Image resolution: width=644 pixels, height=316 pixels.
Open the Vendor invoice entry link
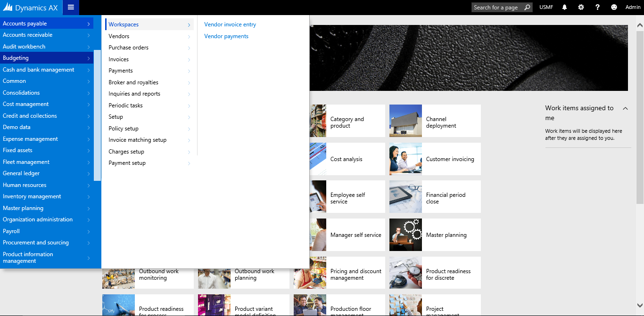pos(230,24)
